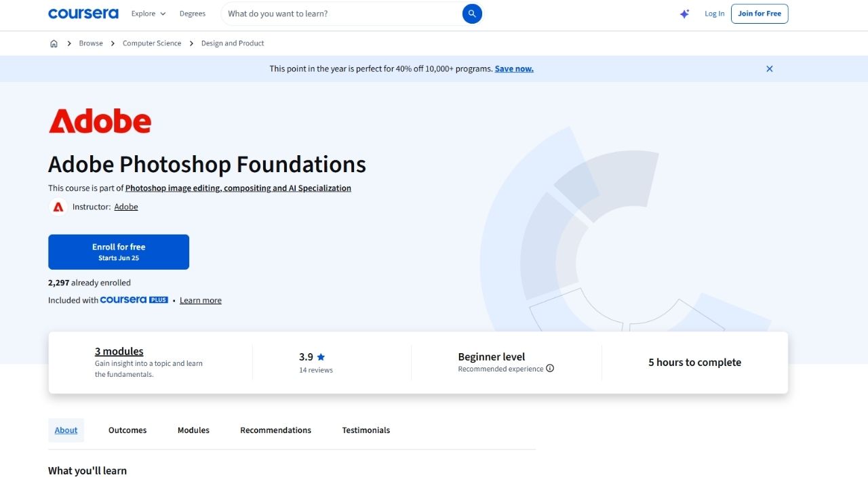
Task: Click the 'Beginner level' text
Action: tap(492, 357)
